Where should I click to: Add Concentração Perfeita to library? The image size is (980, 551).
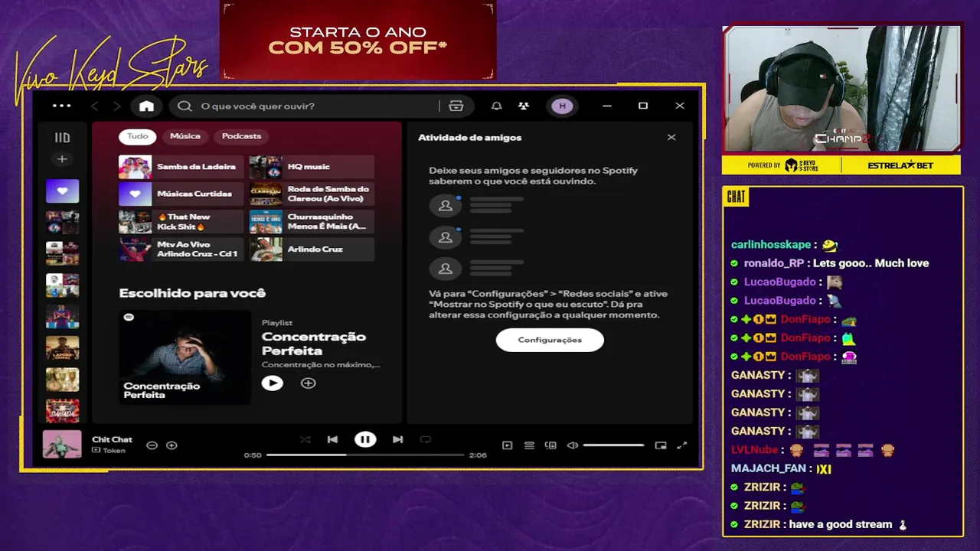pos(308,383)
